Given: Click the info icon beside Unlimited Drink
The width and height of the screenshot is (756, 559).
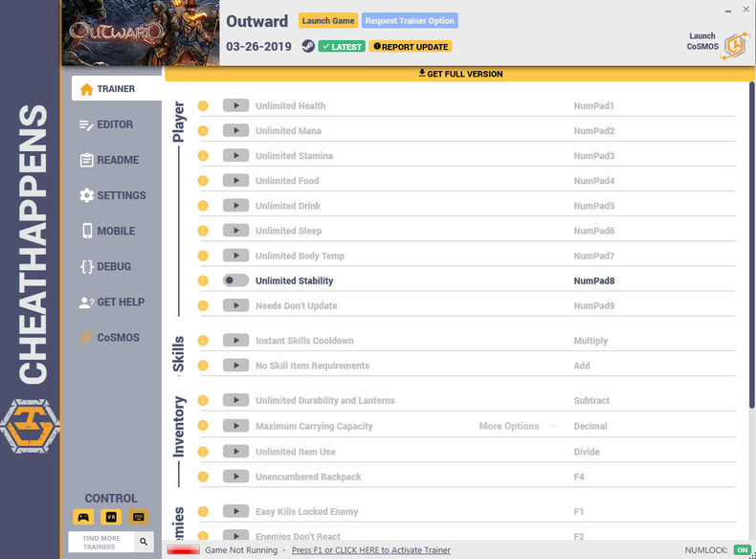Looking at the screenshot, I should (x=203, y=206).
